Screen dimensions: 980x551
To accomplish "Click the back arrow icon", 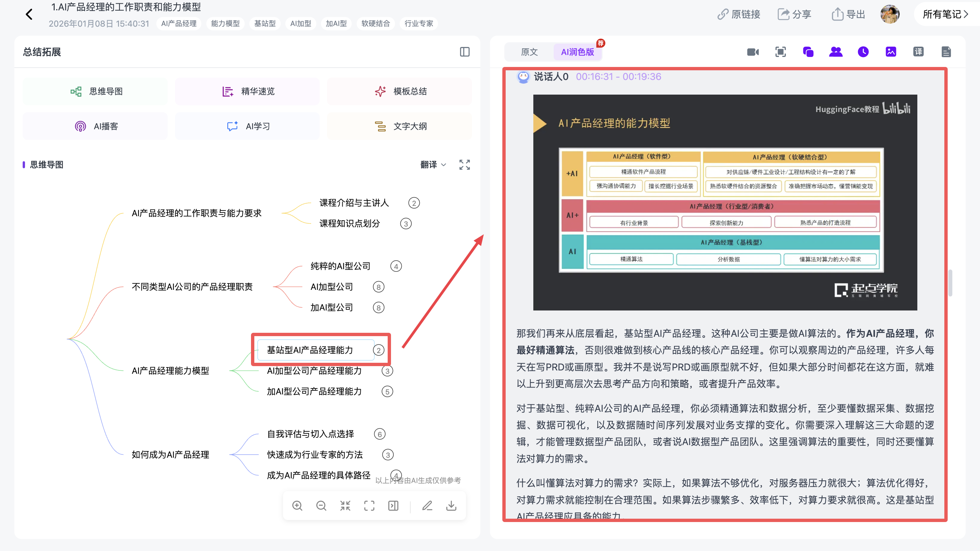I will coord(29,14).
